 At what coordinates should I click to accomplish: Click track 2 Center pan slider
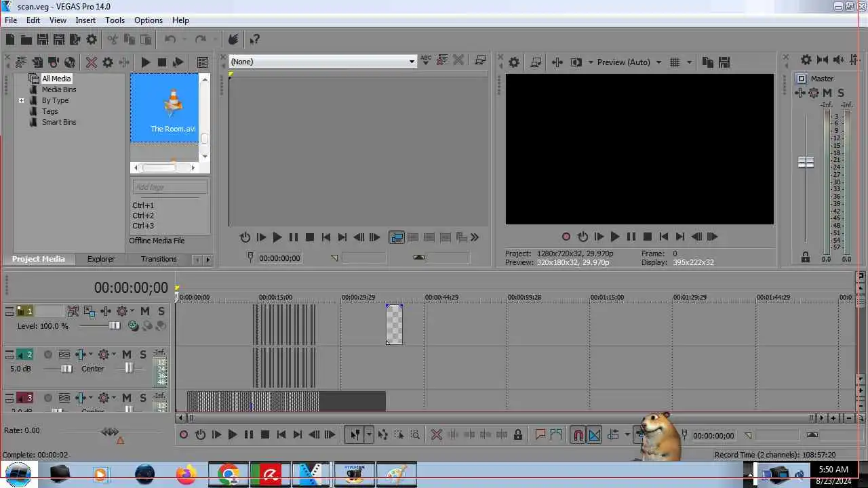[x=129, y=369]
